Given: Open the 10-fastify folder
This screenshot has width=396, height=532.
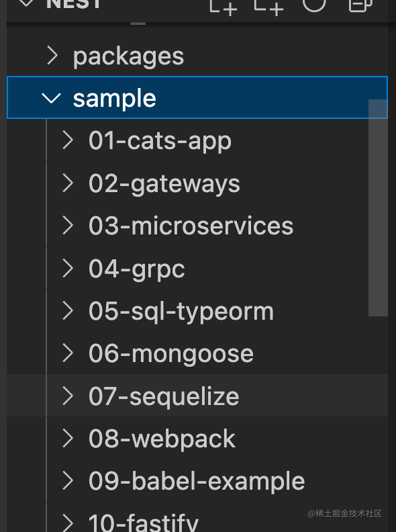Looking at the screenshot, I should click(x=144, y=523).
